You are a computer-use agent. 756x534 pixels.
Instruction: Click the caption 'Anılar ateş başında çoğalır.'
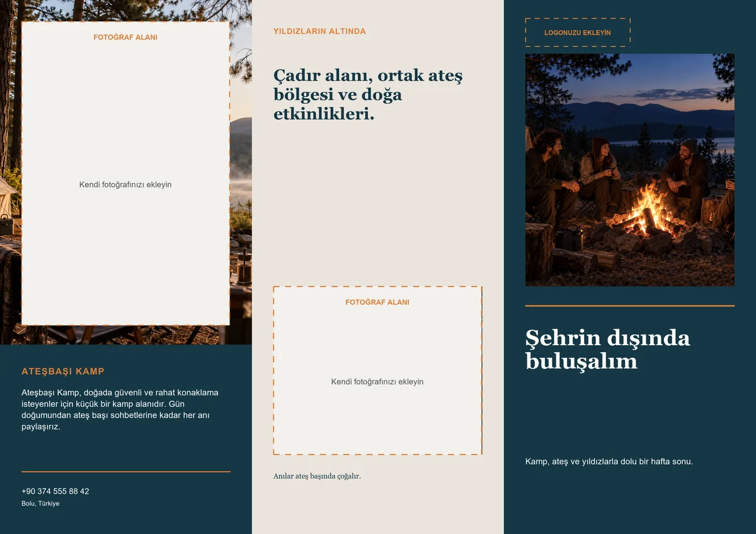tap(317, 476)
